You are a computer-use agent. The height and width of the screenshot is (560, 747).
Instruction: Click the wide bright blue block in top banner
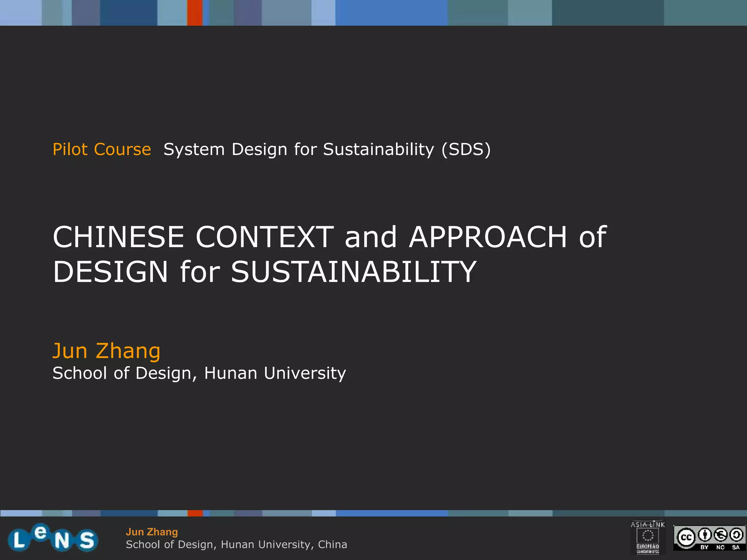click(x=391, y=13)
